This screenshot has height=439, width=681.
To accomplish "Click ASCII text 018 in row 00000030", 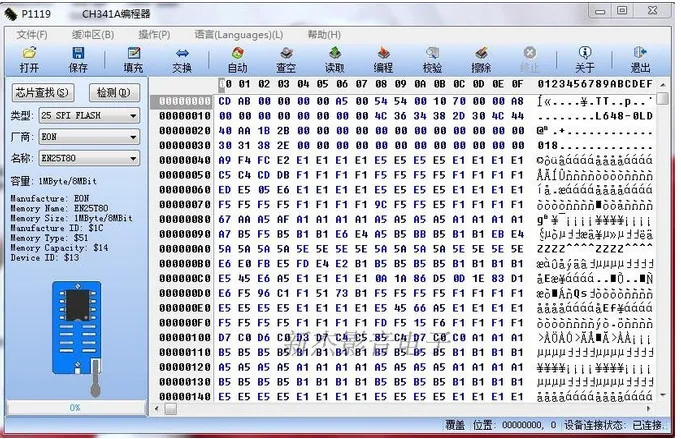I will pos(547,145).
